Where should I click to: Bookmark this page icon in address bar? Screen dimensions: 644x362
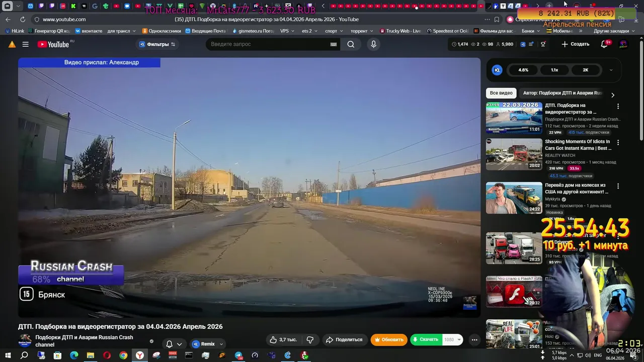pos(497,19)
